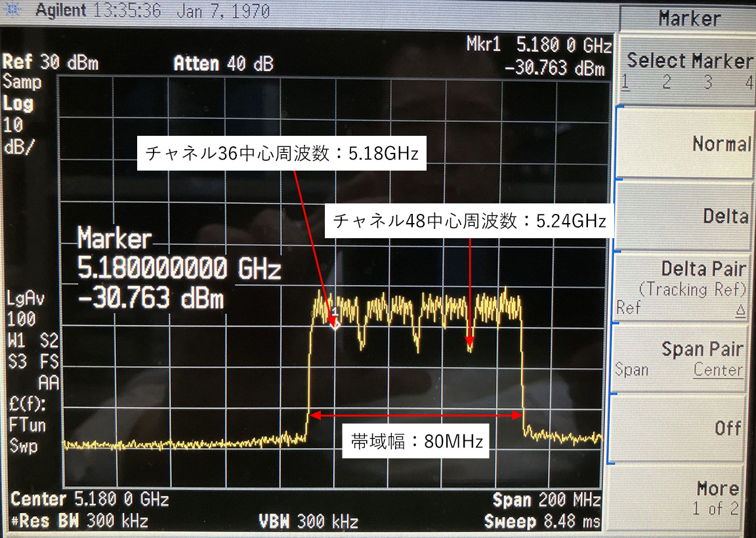Open More 1 of 2 menu page

coord(716,497)
